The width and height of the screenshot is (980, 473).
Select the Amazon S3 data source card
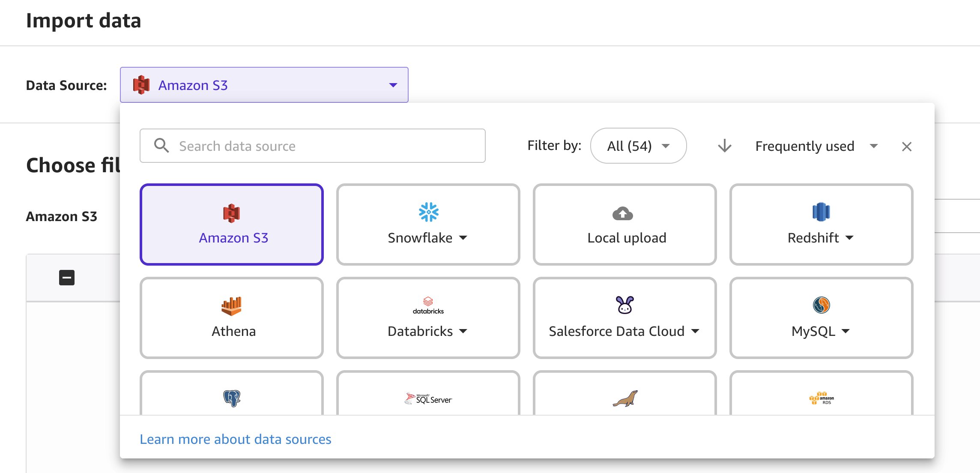[x=232, y=225]
